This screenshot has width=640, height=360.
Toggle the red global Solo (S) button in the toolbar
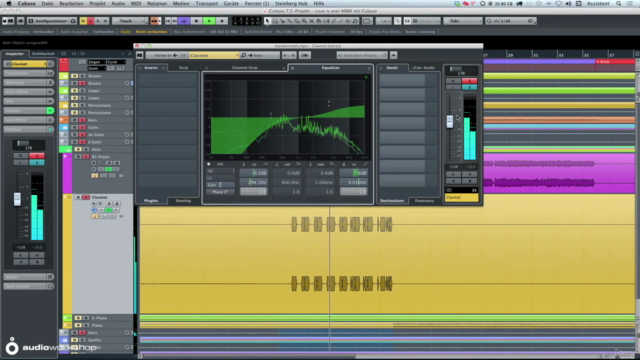tap(91, 21)
